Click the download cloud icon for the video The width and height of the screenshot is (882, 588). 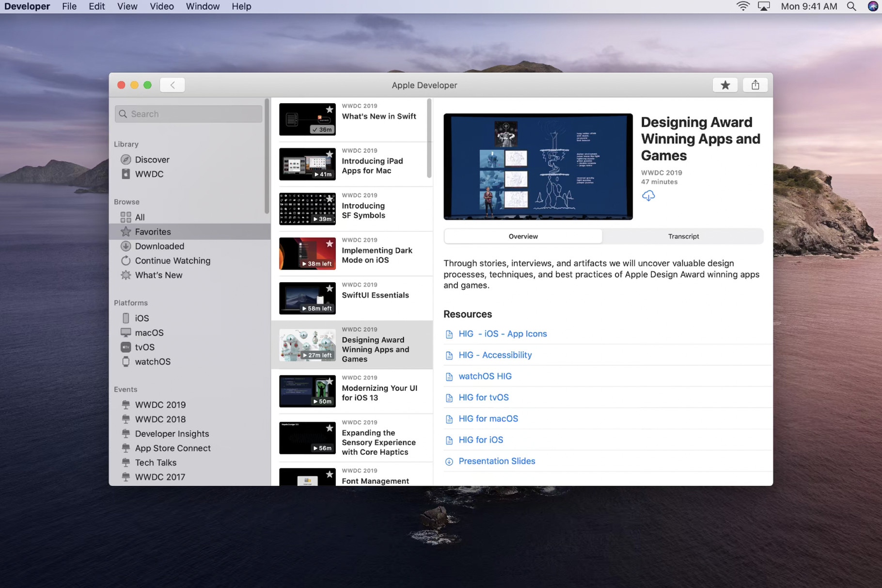coord(648,195)
